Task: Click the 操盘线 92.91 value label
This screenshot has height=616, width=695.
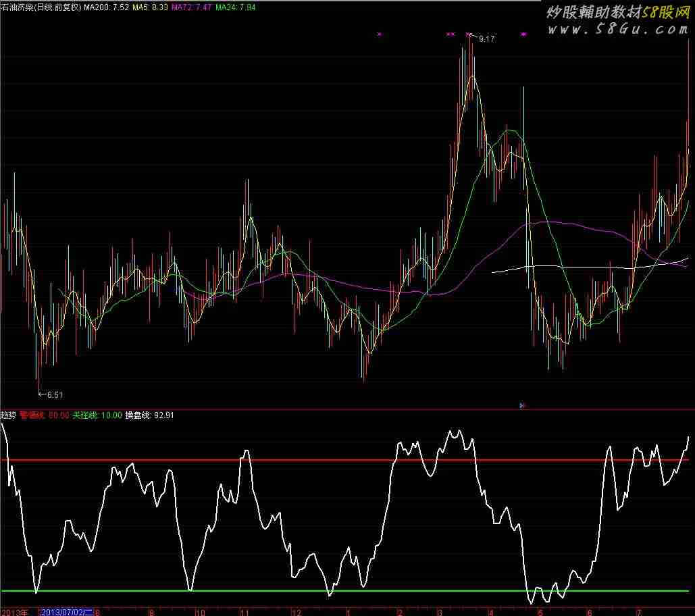Action: coord(149,415)
